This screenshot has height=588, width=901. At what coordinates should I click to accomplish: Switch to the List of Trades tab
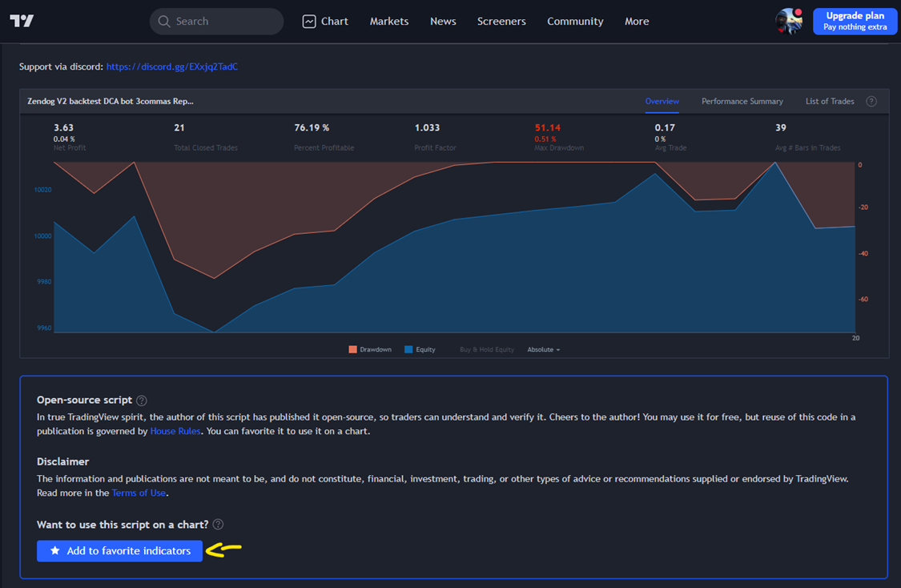(x=829, y=101)
